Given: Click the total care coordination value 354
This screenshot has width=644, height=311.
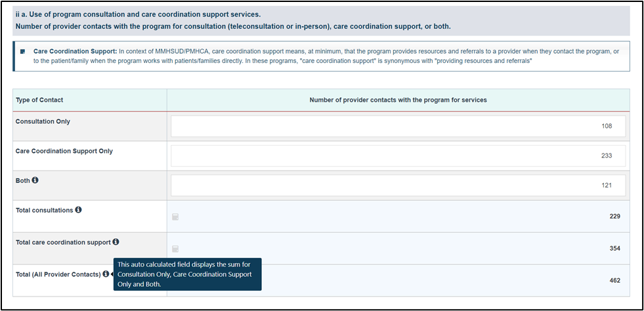Looking at the screenshot, I should [614, 249].
